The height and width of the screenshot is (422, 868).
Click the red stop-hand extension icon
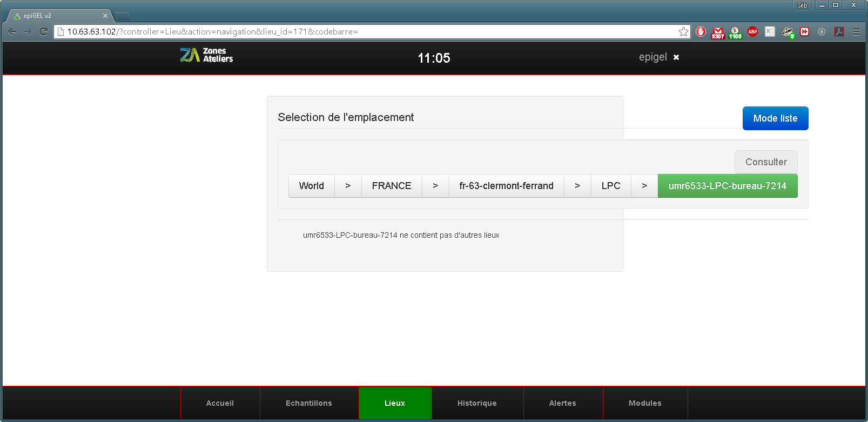pos(701,32)
